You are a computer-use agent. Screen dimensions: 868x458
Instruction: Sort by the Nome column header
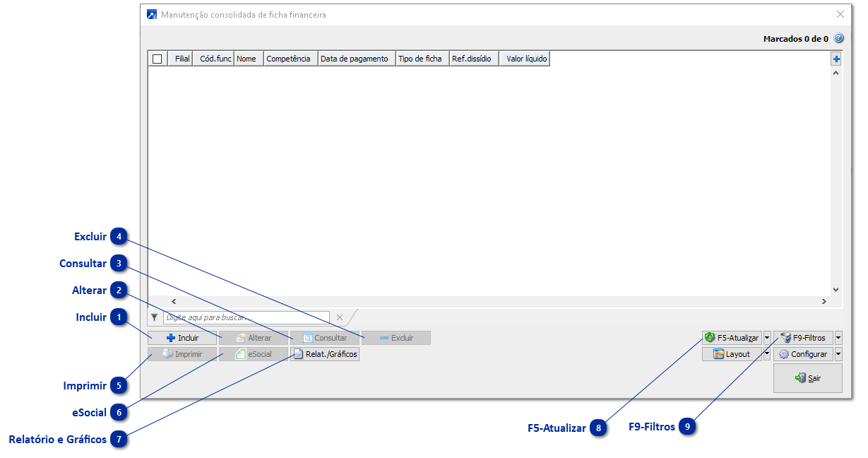click(x=249, y=59)
